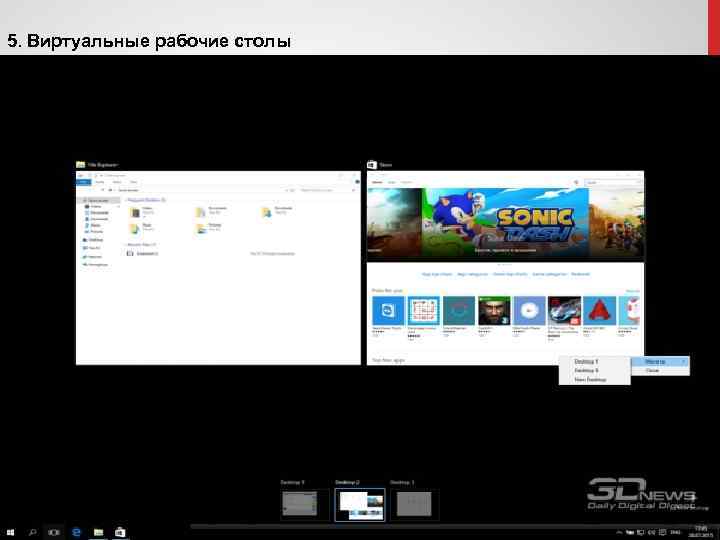This screenshot has height=540, width=720.
Task: Open the Windows Start button
Action: pyautogui.click(x=10, y=532)
